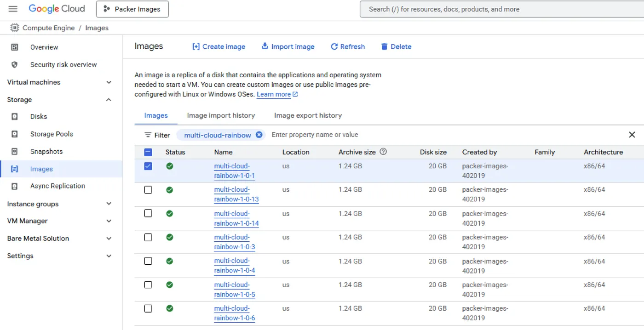The height and width of the screenshot is (330, 644).
Task: Check the multi-cloud-rainbow-1-0-6 row checkbox
Action: [x=148, y=308]
